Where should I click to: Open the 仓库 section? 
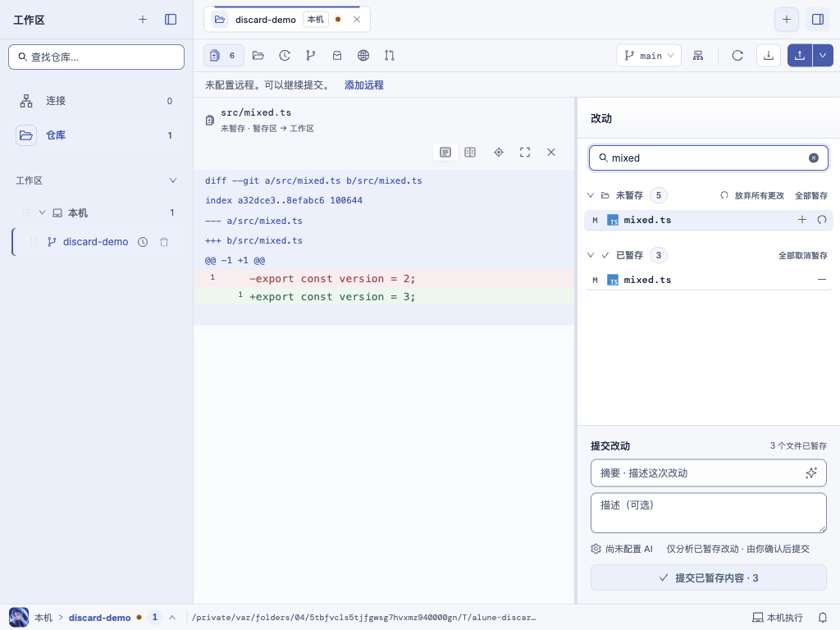97,135
